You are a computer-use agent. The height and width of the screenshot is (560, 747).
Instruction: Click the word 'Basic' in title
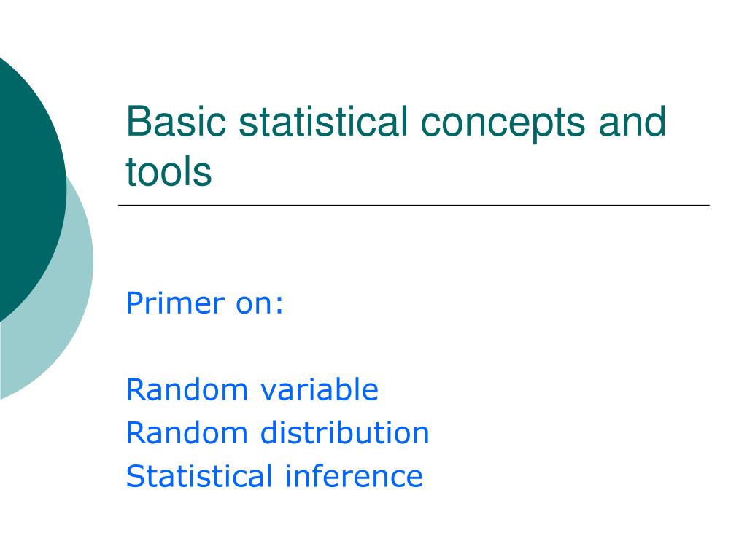176,122
